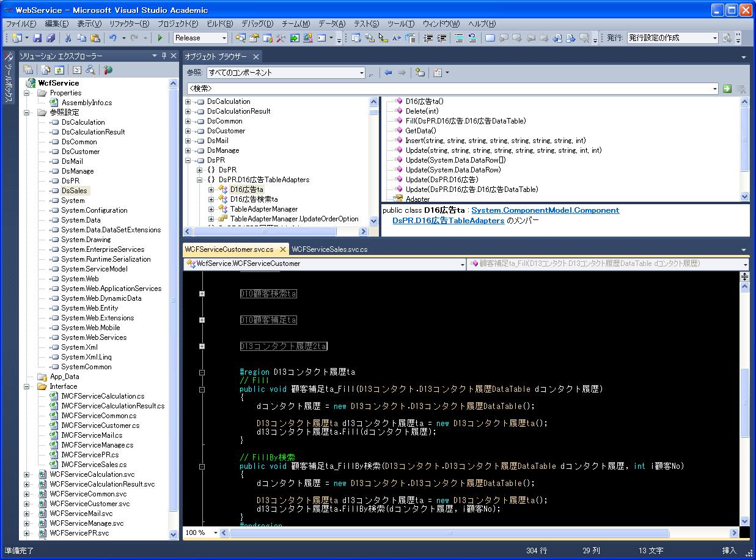Expand the D10顧客検索ta collapsed code region
756x560 pixels.
click(x=202, y=294)
